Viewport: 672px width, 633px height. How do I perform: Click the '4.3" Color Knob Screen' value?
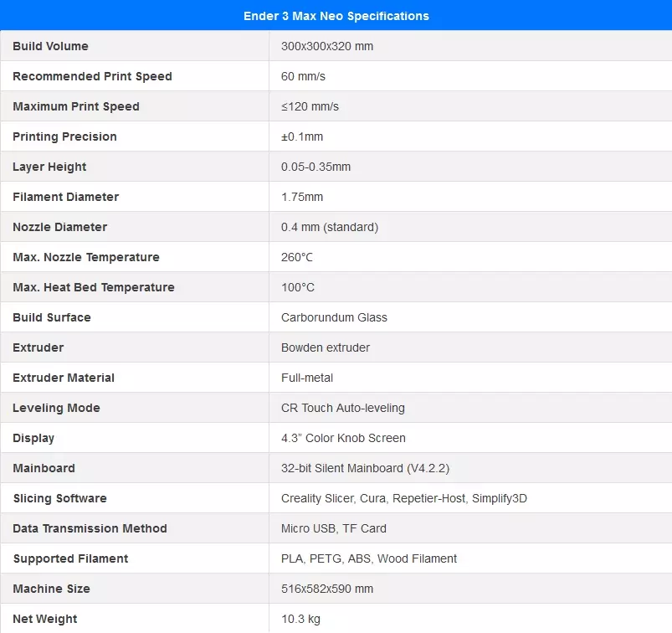point(343,438)
